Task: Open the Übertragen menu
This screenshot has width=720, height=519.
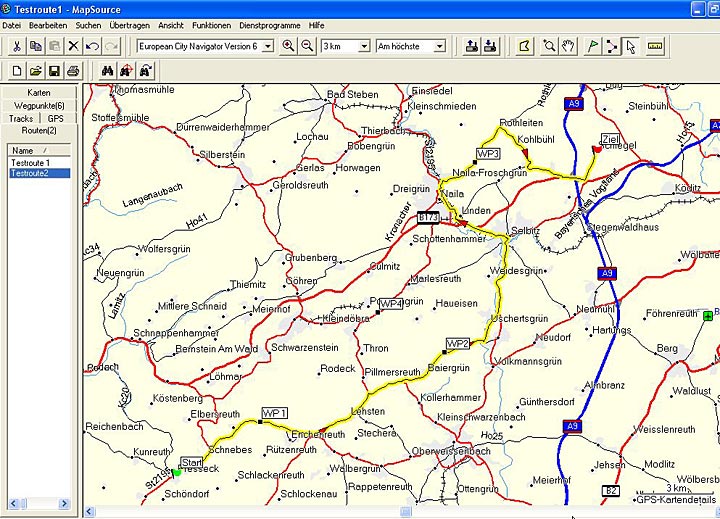Action: (129, 24)
